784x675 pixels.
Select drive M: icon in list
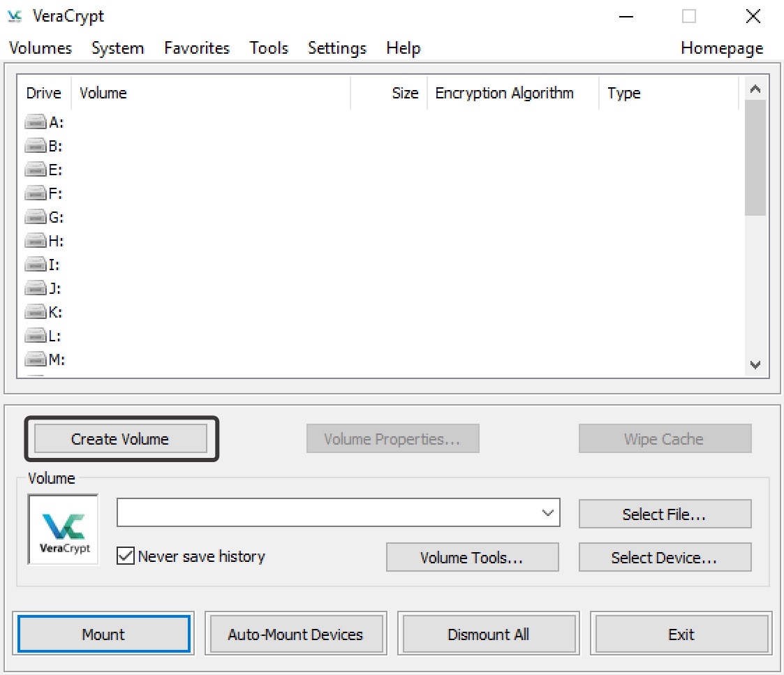[x=36, y=359]
